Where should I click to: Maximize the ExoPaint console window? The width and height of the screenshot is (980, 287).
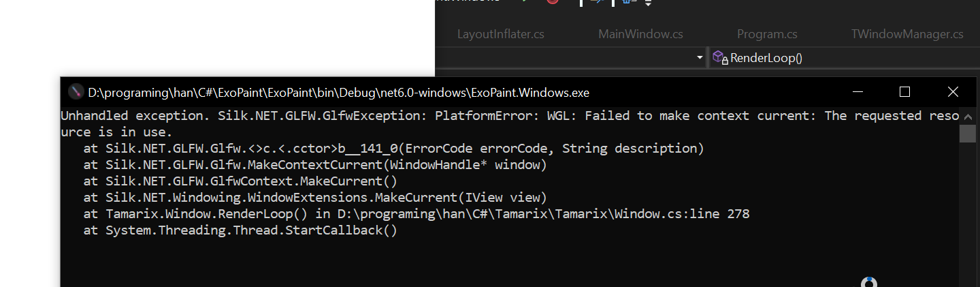click(904, 92)
